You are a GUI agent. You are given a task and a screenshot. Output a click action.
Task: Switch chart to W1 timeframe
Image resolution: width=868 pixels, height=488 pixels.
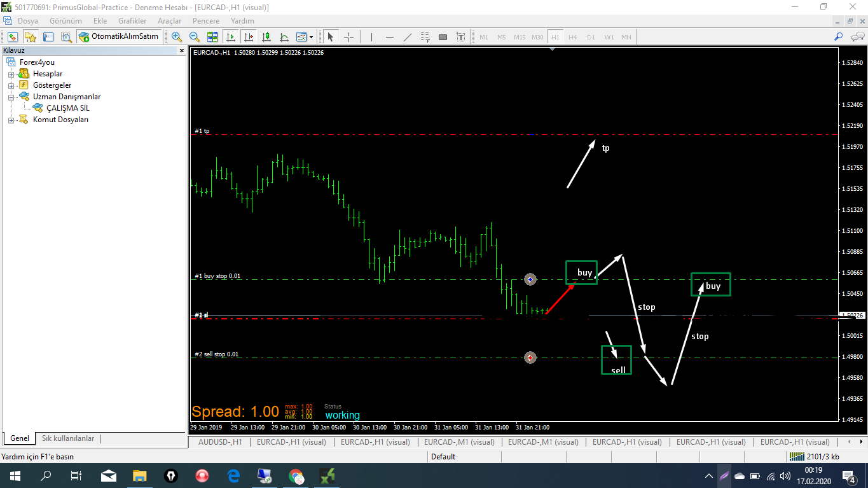tap(609, 37)
